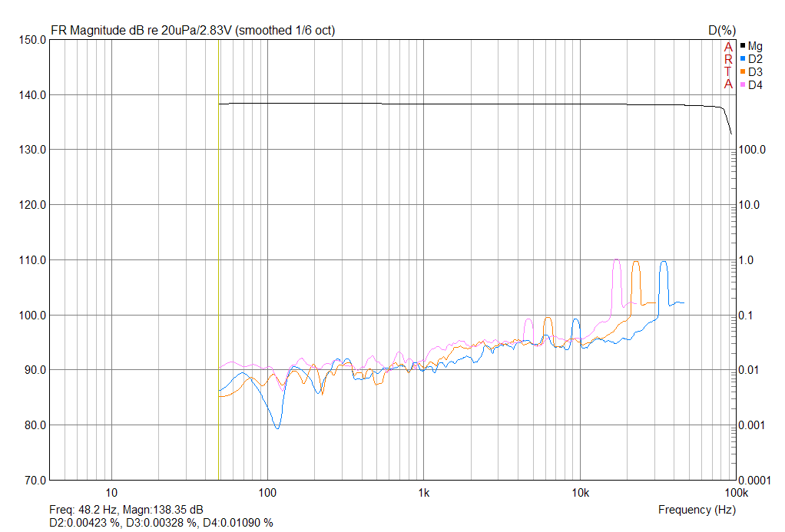Click the 1k frequency axis label
The height and width of the screenshot is (532, 785).
coord(423,492)
